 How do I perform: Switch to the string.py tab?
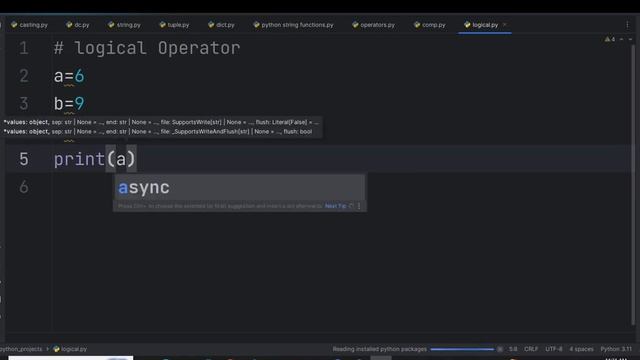point(124,25)
